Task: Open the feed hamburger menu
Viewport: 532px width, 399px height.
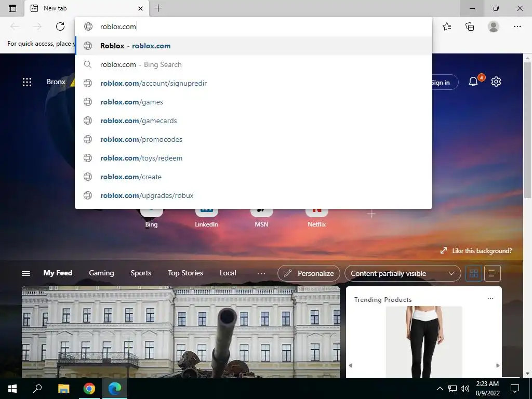Action: tap(26, 273)
